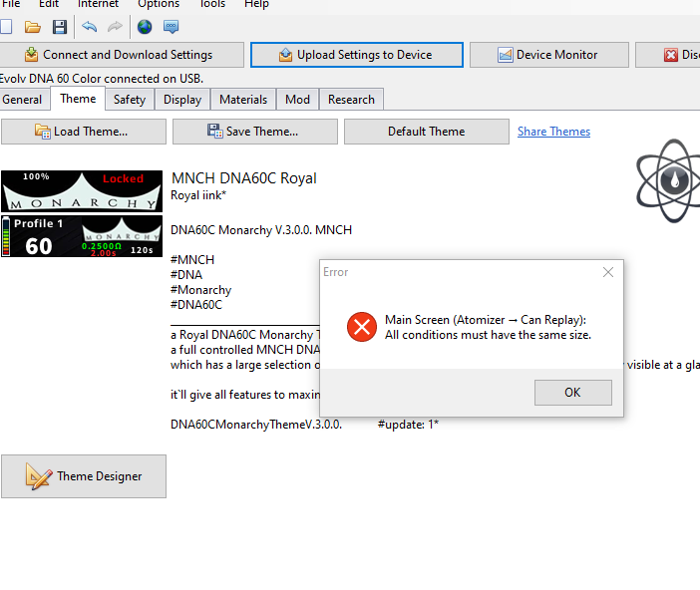Switch to the Safety tab

pos(130,100)
